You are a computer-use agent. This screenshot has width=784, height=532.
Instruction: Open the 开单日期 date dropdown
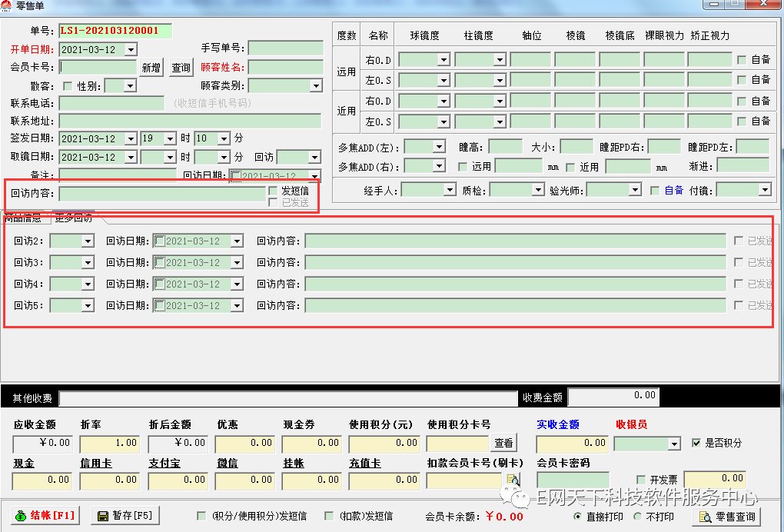point(130,49)
